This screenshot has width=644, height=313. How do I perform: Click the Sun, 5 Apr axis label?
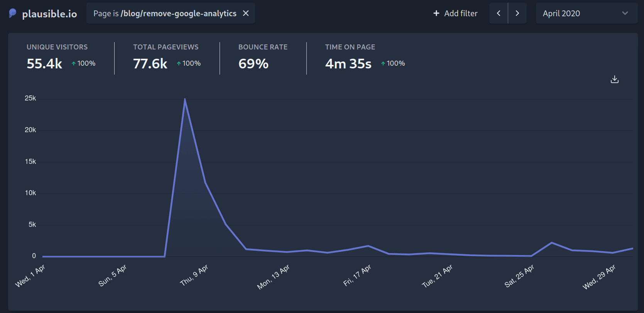click(112, 276)
